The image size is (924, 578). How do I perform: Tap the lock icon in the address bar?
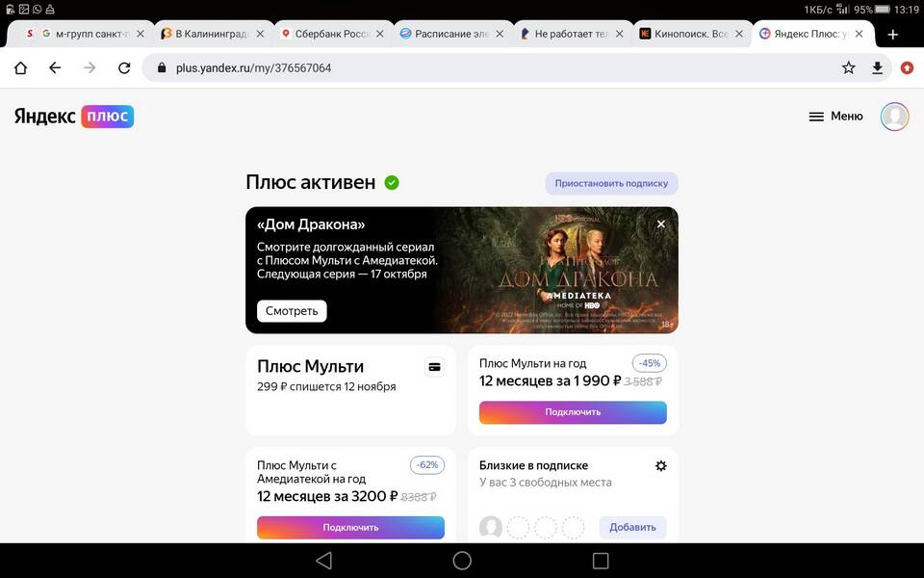coord(162,67)
